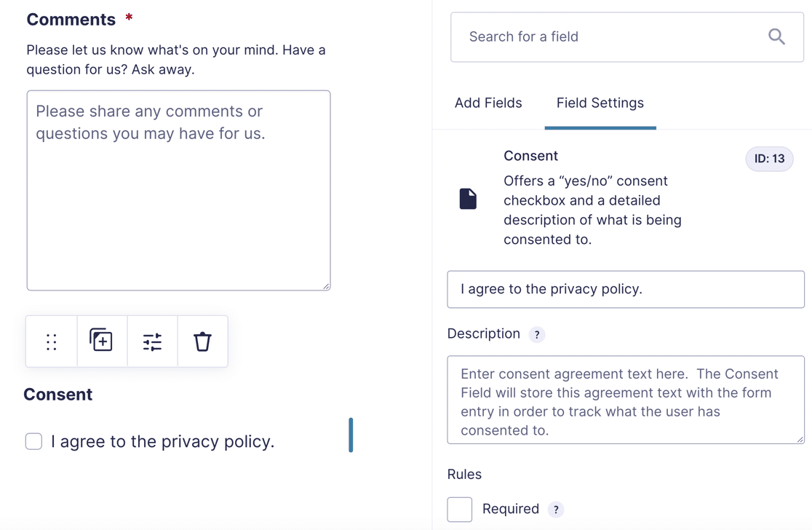Click the drag handle dots icon
The image size is (812, 530).
51,342
